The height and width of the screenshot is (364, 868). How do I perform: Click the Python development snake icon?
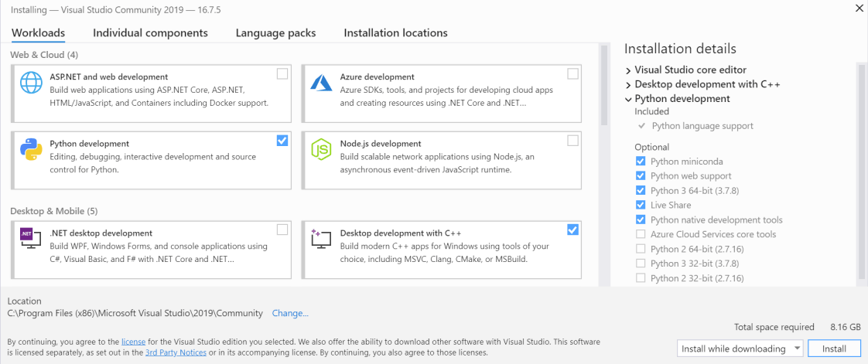[32, 149]
